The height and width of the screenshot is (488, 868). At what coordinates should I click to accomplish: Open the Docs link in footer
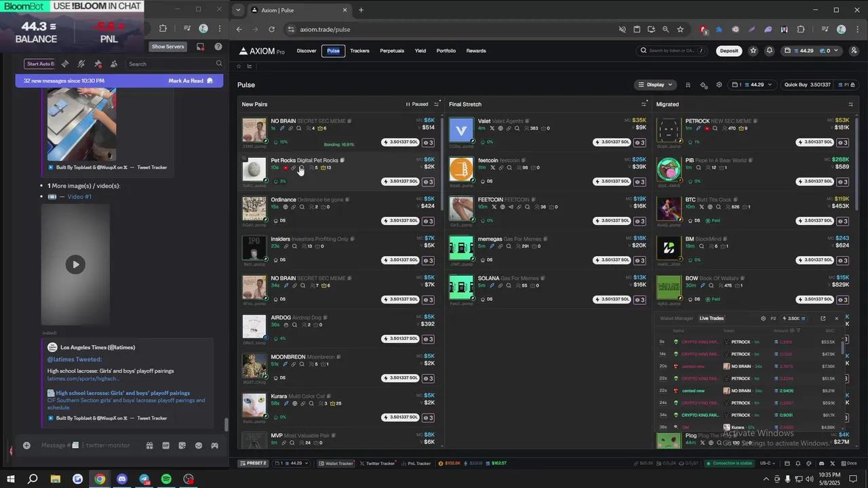849,464
